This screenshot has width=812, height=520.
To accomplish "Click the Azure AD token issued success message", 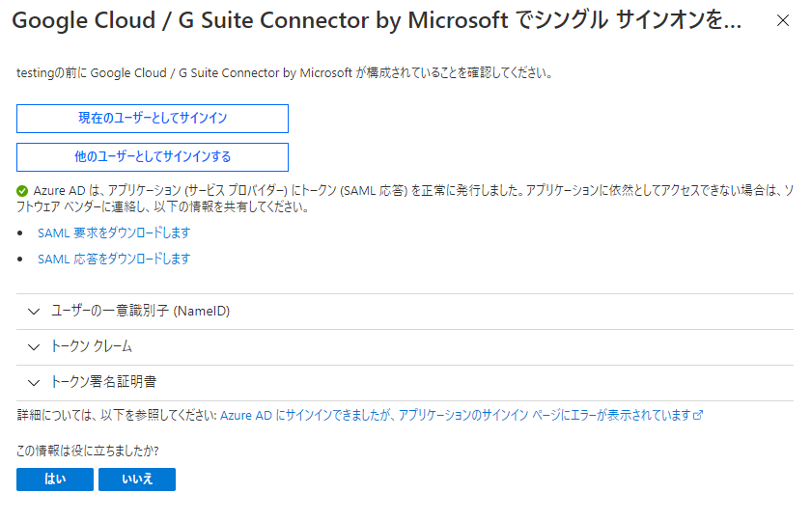I will (x=405, y=199).
